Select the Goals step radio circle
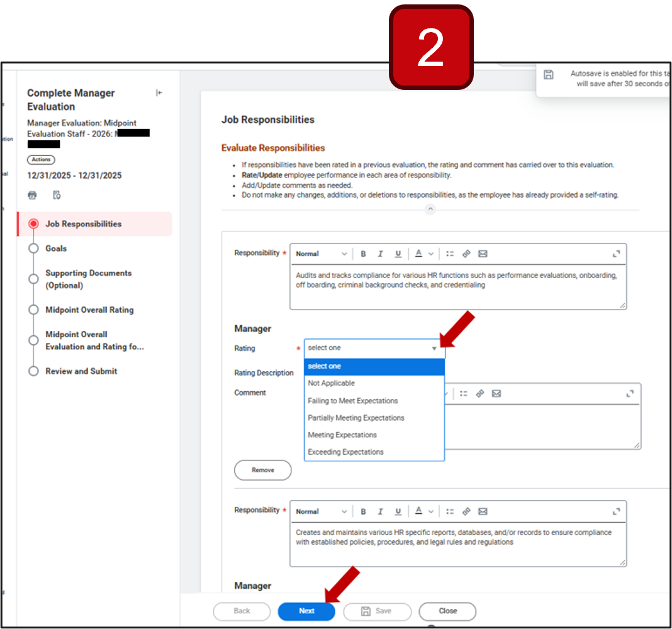672x629 pixels. coord(33,248)
